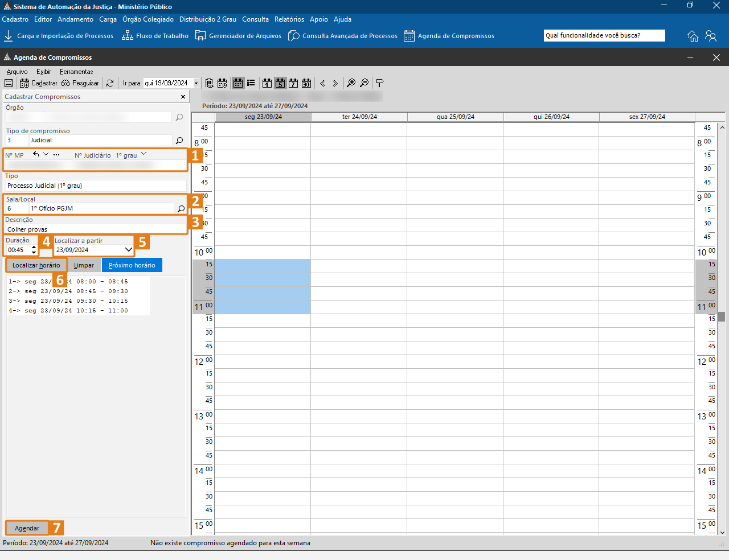Click the save icon in agenda toolbar

pos(9,83)
